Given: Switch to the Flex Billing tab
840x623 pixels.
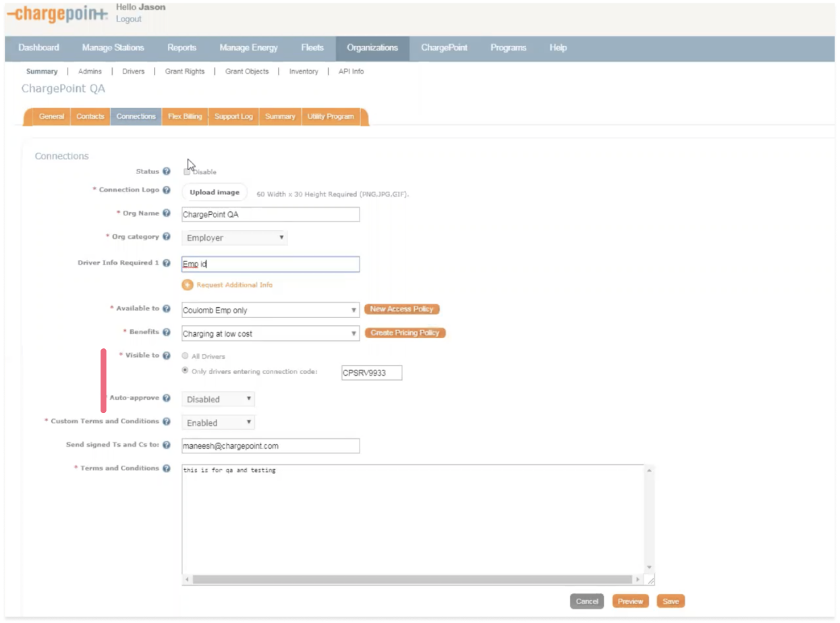Looking at the screenshot, I should pyautogui.click(x=185, y=117).
